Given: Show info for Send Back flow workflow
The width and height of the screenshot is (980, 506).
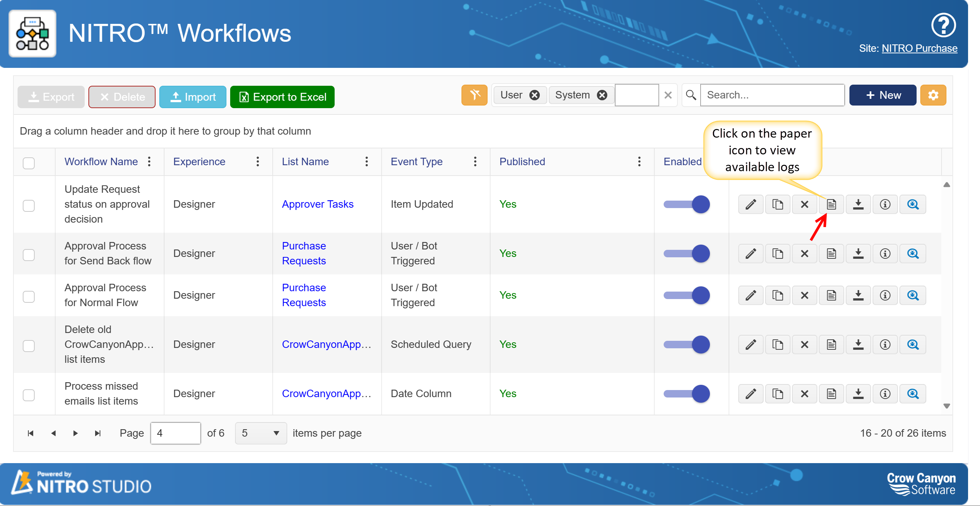Looking at the screenshot, I should [x=885, y=254].
